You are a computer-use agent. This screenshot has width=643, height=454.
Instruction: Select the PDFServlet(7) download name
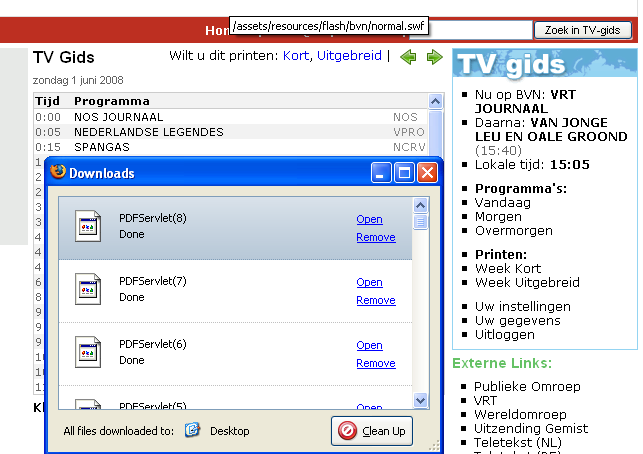153,281
